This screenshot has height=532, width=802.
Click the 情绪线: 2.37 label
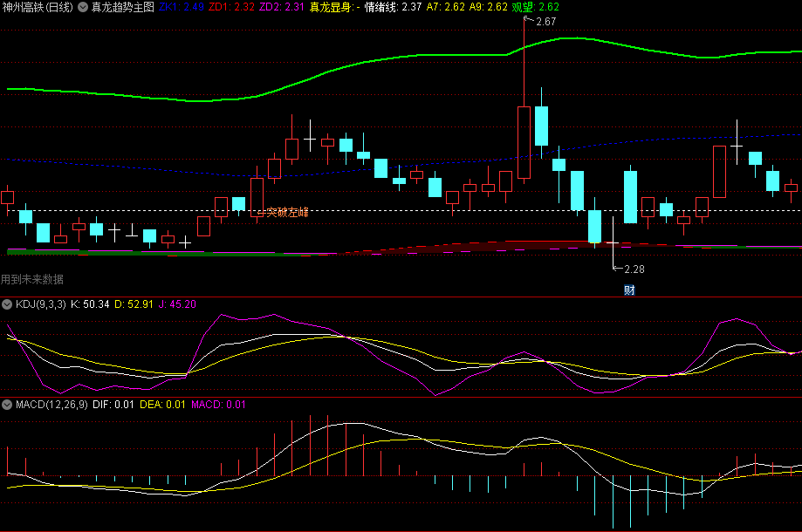pos(393,7)
